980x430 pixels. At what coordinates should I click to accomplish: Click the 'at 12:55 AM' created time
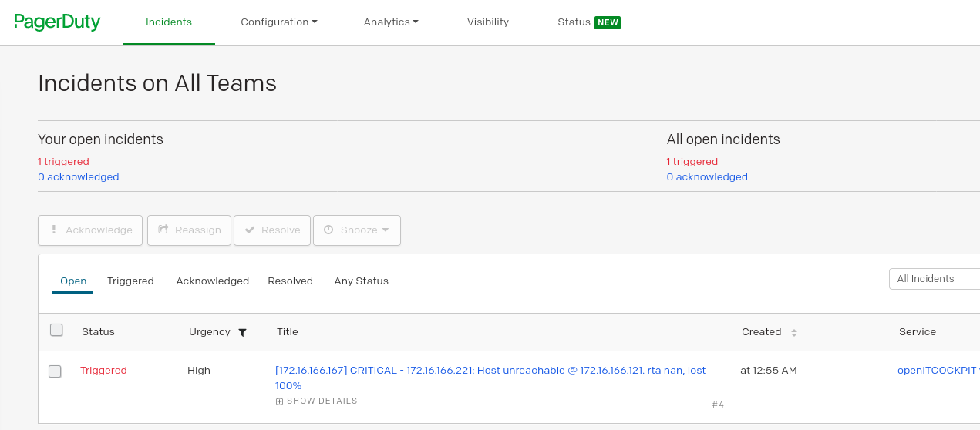click(769, 371)
